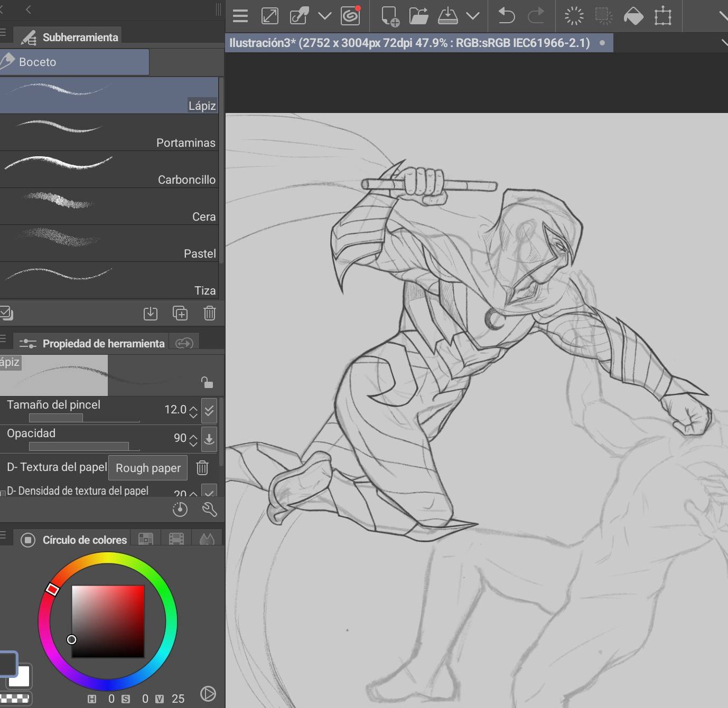This screenshot has height=708, width=728.
Task: Select the Pastel brush
Action: (109, 243)
